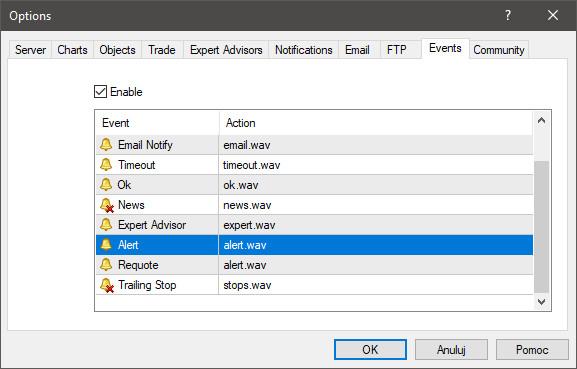Click alert.wav action in the Requote row
This screenshot has width=577, height=369.
[x=376, y=265]
